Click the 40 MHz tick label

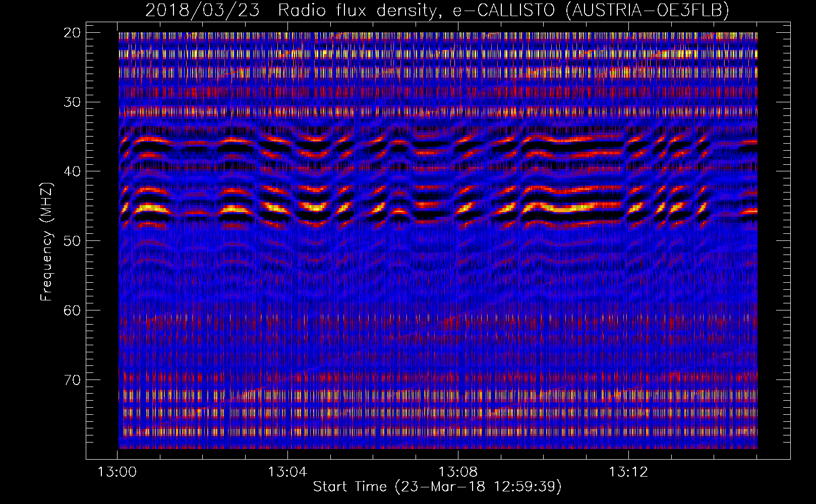(72, 171)
